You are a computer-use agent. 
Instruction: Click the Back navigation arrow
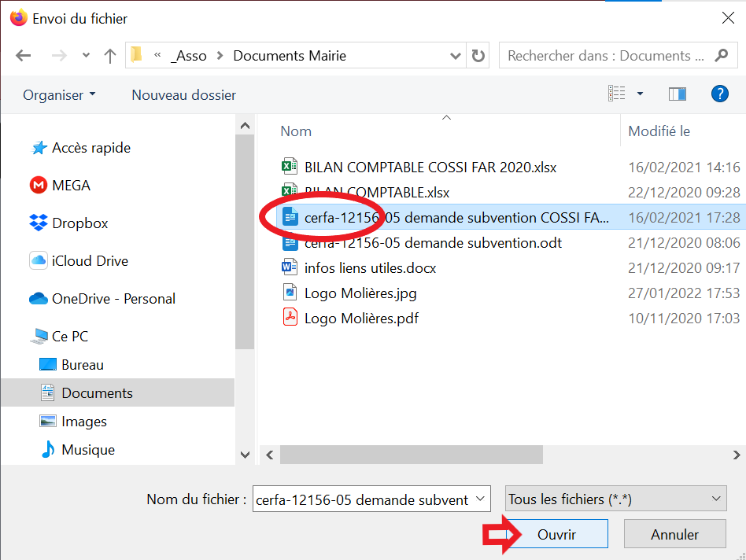[24, 56]
